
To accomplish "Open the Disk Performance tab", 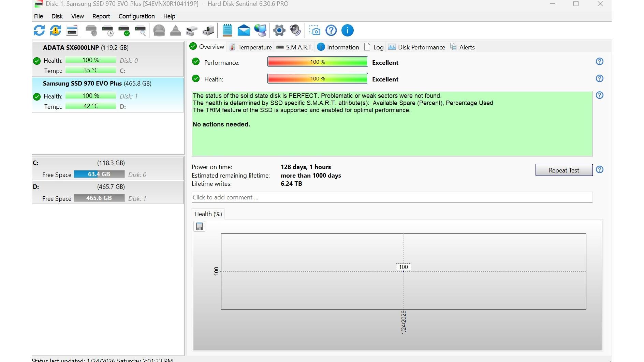I will (x=417, y=47).
